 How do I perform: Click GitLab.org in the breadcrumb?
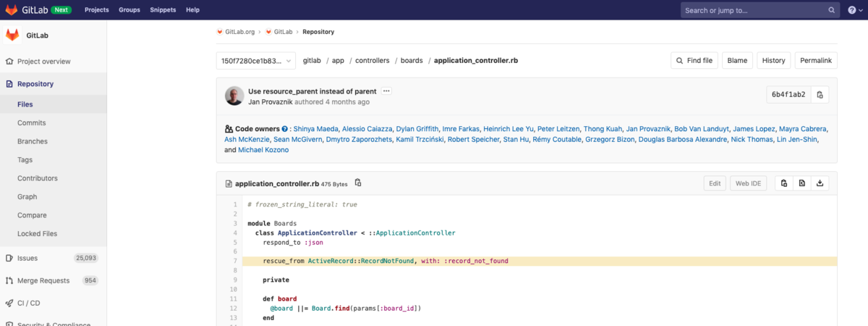pyautogui.click(x=240, y=32)
